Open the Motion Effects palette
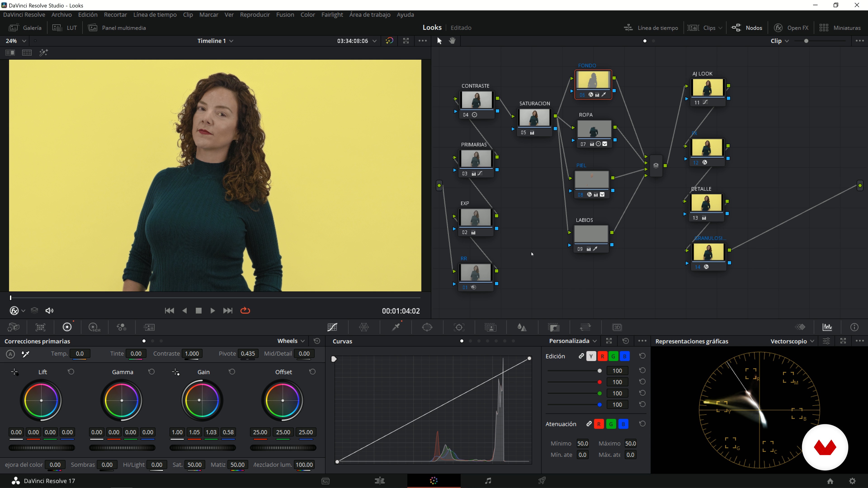The height and width of the screenshot is (488, 868). point(149,327)
